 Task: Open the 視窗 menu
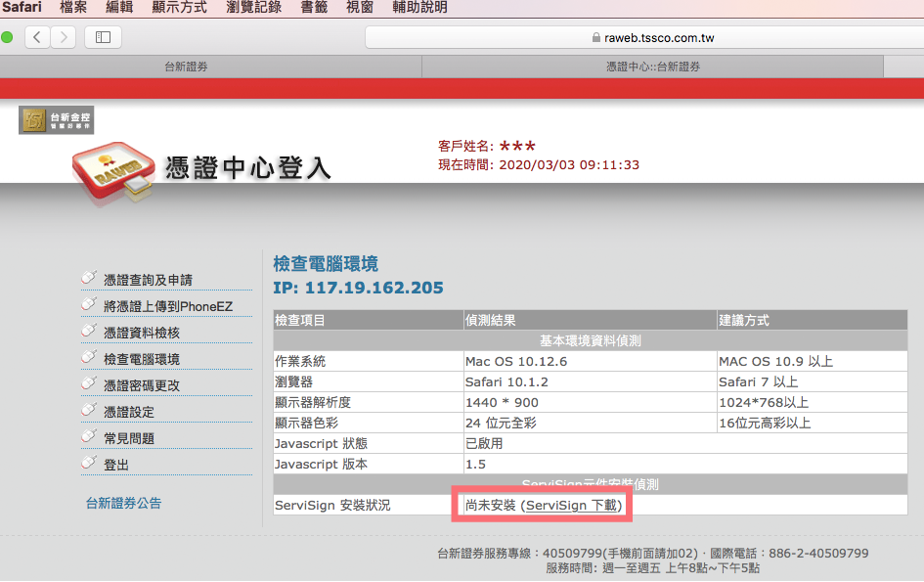pyautogui.click(x=360, y=7)
